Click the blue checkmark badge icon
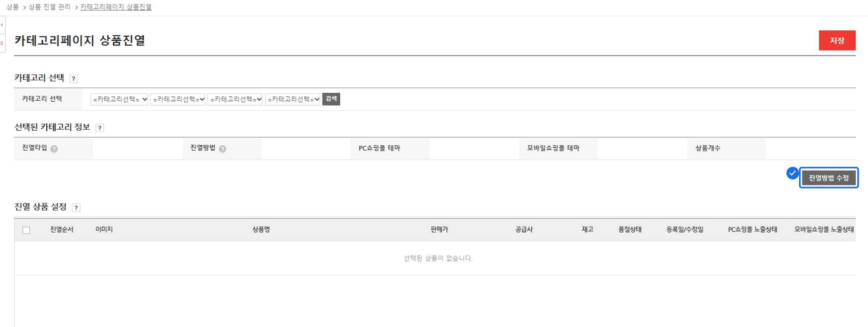Image resolution: width=868 pixels, height=327 pixels. pyautogui.click(x=792, y=173)
